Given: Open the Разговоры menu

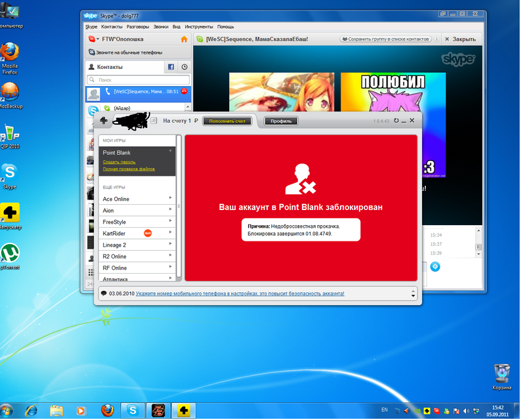Looking at the screenshot, I should (138, 27).
